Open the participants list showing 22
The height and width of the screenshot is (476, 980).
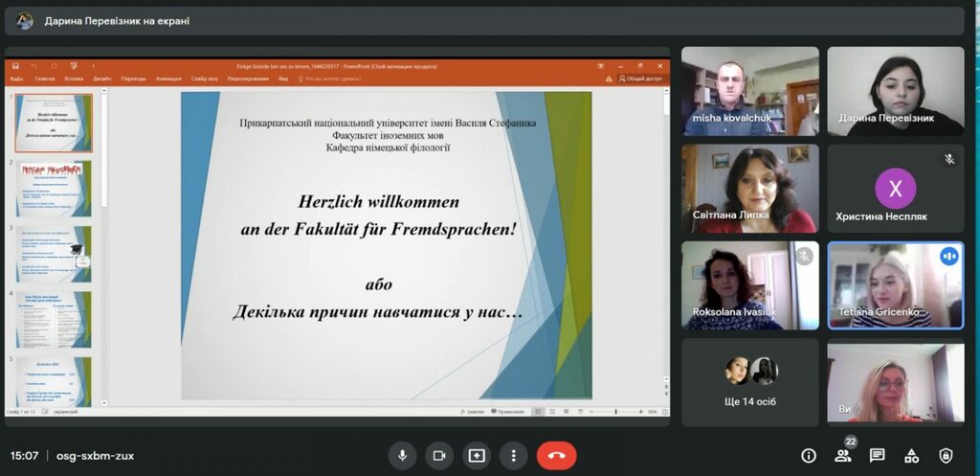click(x=843, y=455)
